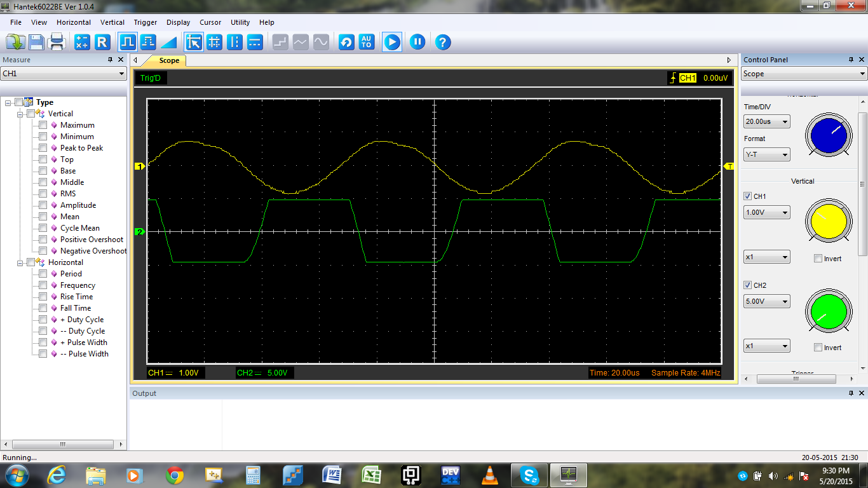Open help with question mark icon
The width and height of the screenshot is (868, 488).
[x=443, y=43]
